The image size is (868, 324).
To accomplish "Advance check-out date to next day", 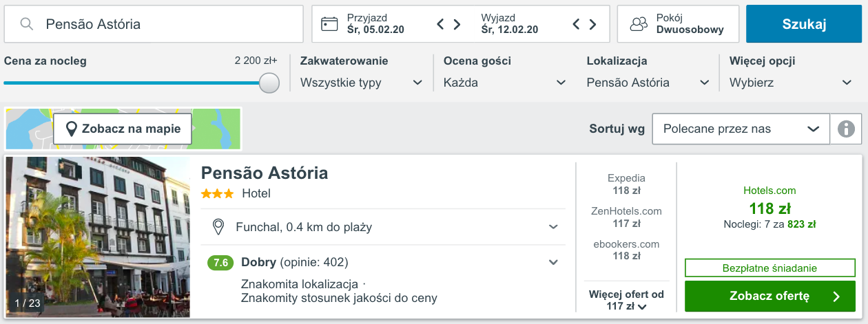I will coord(592,25).
